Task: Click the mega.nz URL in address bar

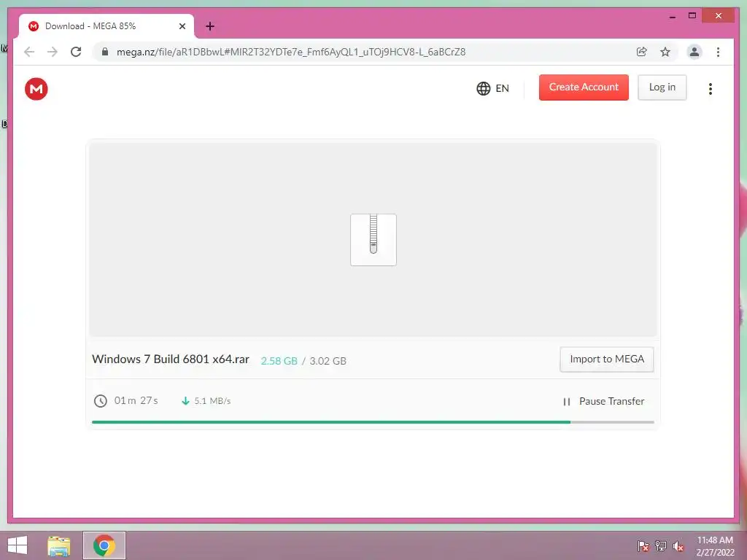Action: [x=291, y=52]
